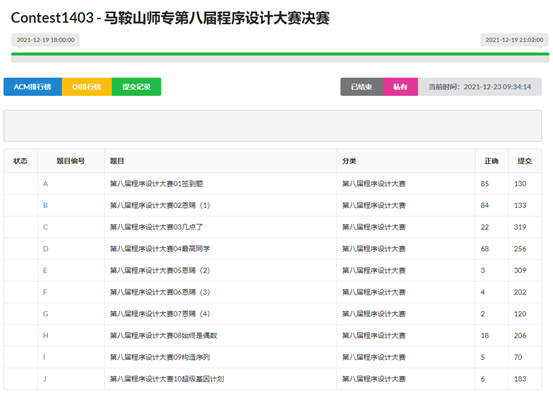Click correct count 18 in row H

click(485, 335)
